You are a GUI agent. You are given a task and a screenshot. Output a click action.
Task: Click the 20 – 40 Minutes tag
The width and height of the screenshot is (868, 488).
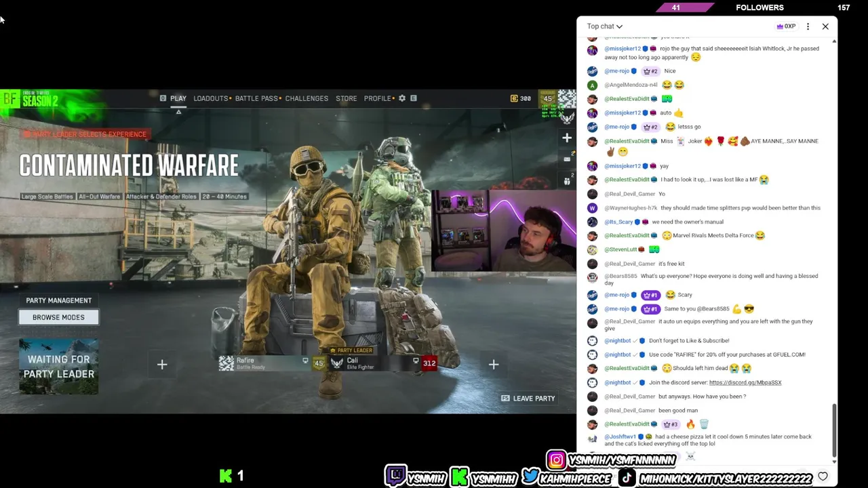pos(224,197)
